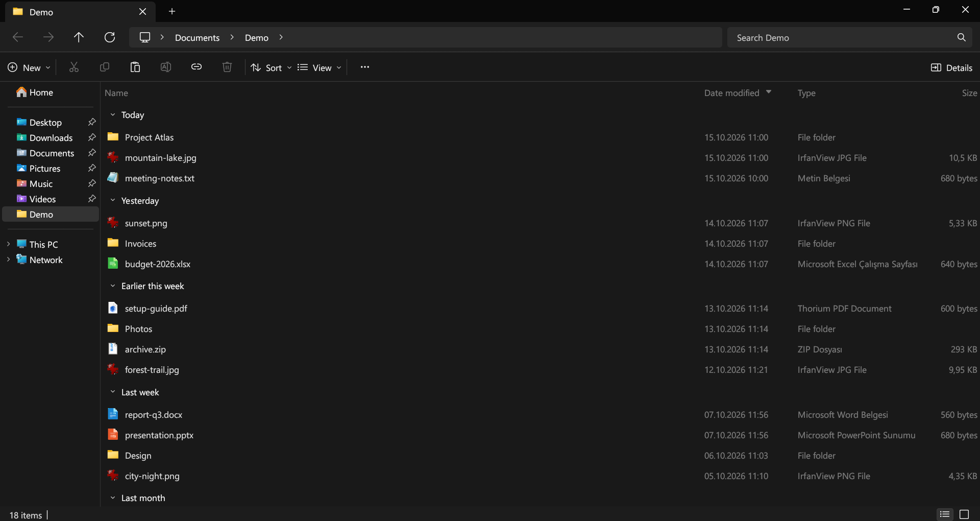Image resolution: width=980 pixels, height=521 pixels.
Task: Collapse the Earlier this week group
Action: [113, 286]
